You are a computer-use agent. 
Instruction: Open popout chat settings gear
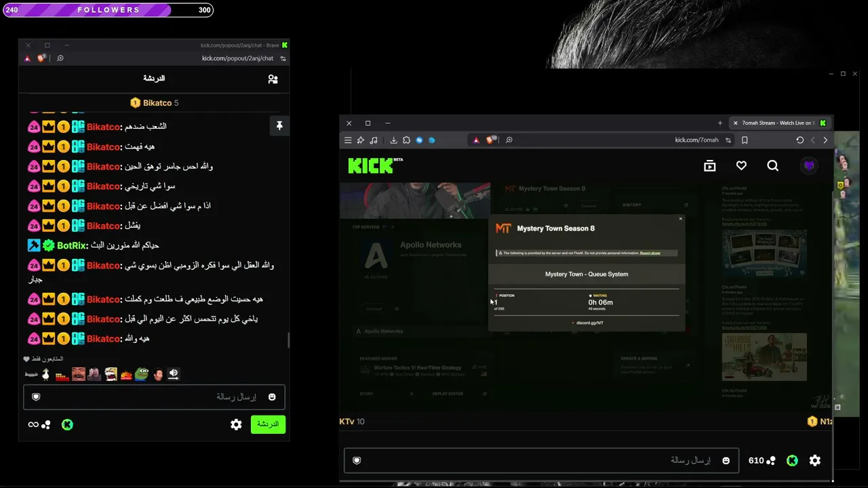coord(236,424)
